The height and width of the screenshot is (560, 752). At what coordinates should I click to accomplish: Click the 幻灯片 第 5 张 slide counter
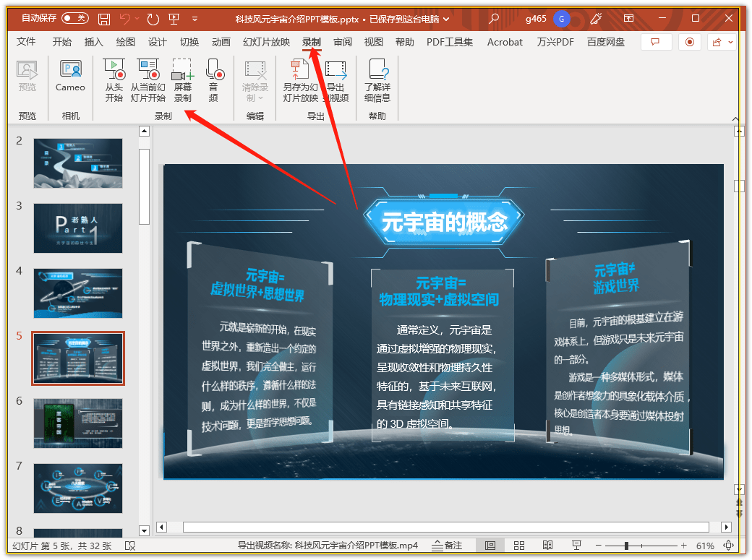(x=62, y=546)
